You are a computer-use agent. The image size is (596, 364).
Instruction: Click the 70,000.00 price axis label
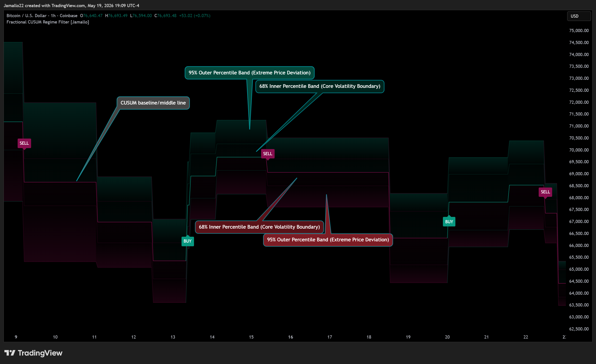click(x=579, y=150)
